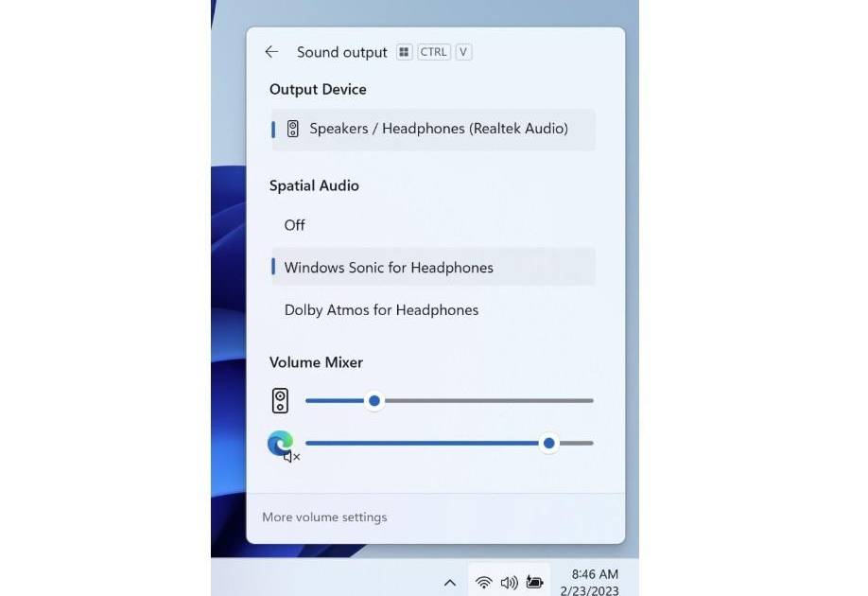The height and width of the screenshot is (596, 868).
Task: Open More volume settings
Action: tap(324, 517)
